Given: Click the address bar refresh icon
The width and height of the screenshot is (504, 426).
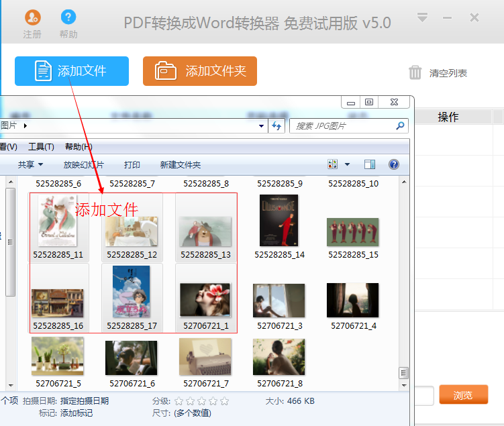Looking at the screenshot, I should (x=276, y=125).
